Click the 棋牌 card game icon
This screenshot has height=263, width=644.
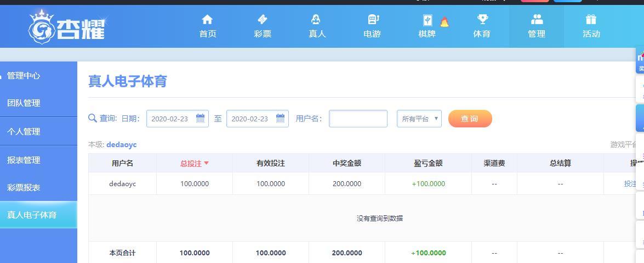[428, 20]
